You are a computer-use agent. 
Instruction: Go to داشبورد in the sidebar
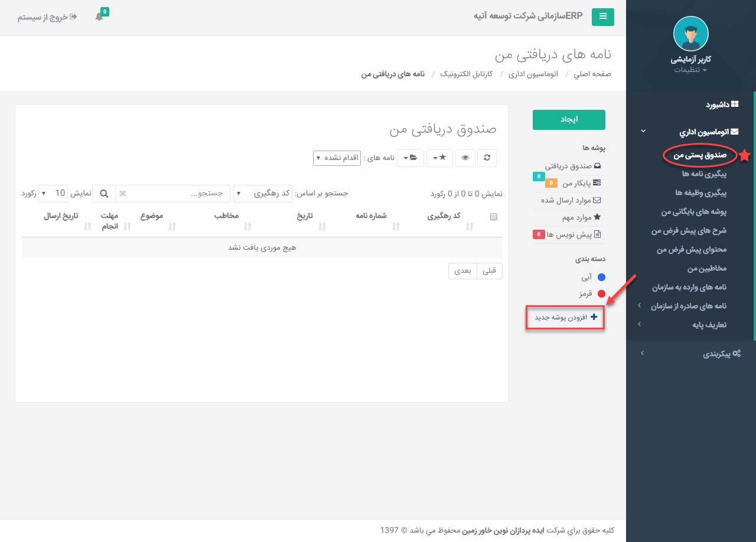coord(722,105)
